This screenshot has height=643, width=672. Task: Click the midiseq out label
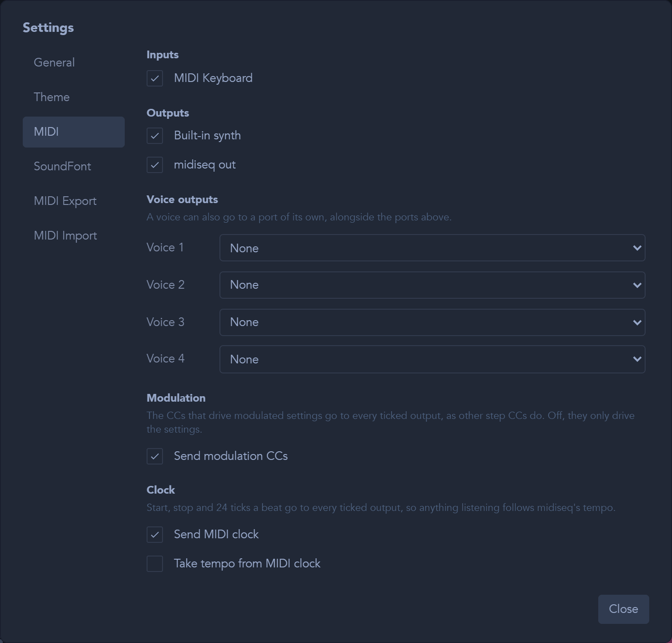205,165
